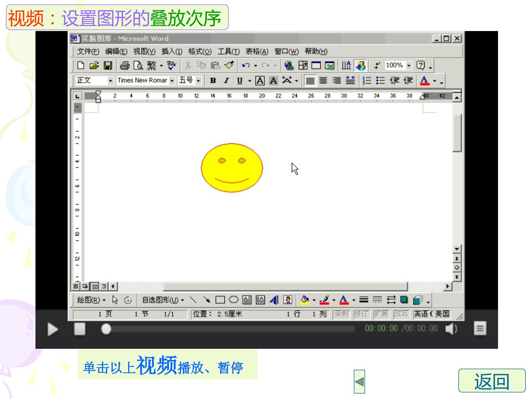Align text right
The image size is (532, 399).
click(x=337, y=81)
